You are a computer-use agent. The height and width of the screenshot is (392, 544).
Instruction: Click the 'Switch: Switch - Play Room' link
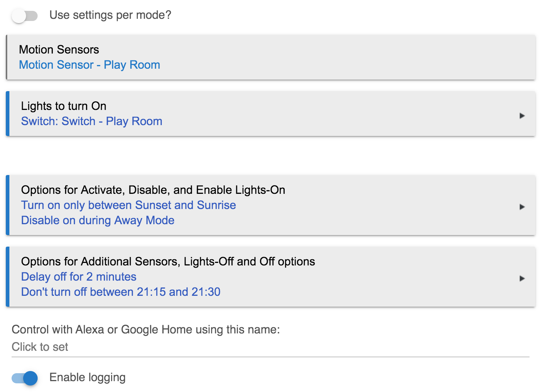pos(92,121)
